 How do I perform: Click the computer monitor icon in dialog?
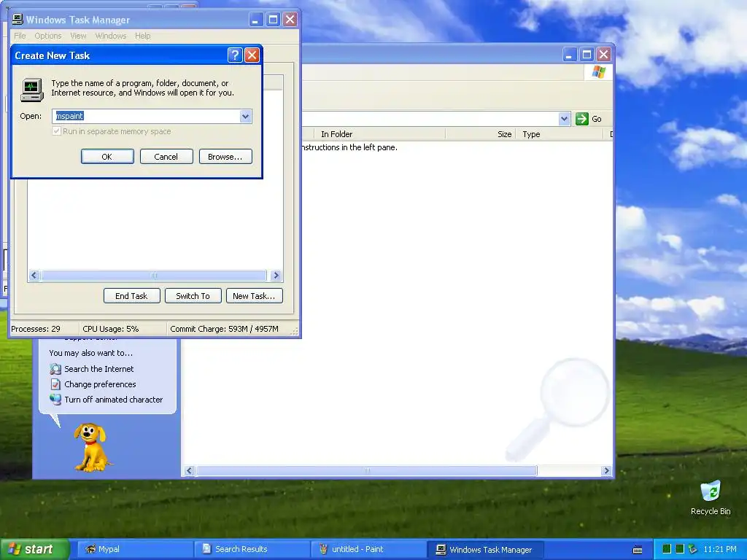tap(32, 90)
